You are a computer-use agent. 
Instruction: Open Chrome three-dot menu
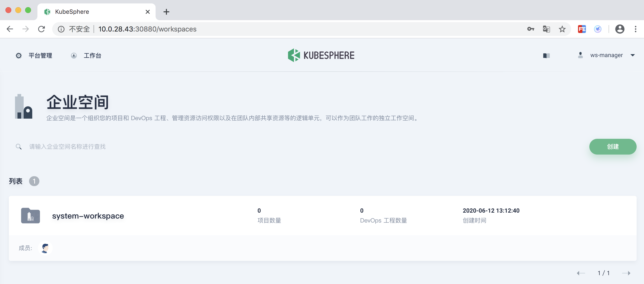tap(635, 29)
